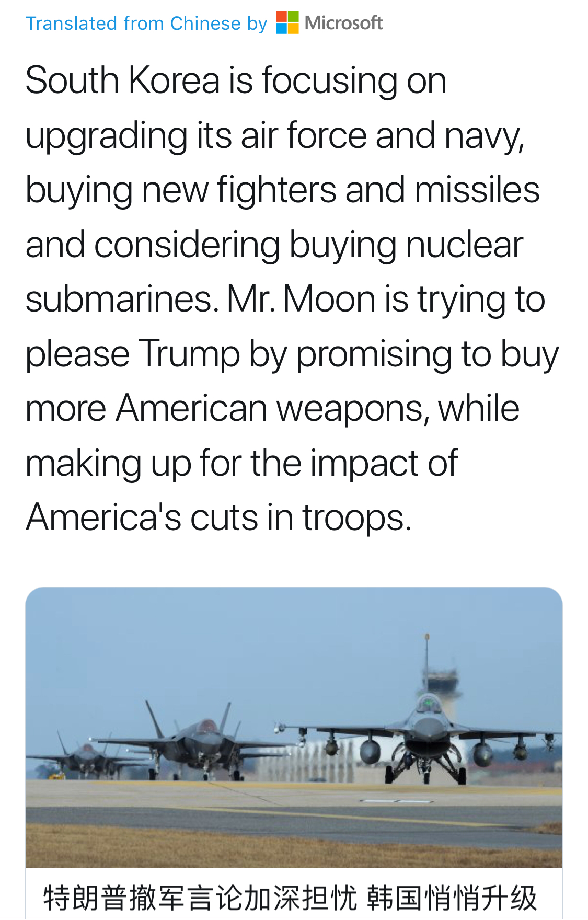Tap the phrase 'nuclear submarines' in the text

click(274, 272)
